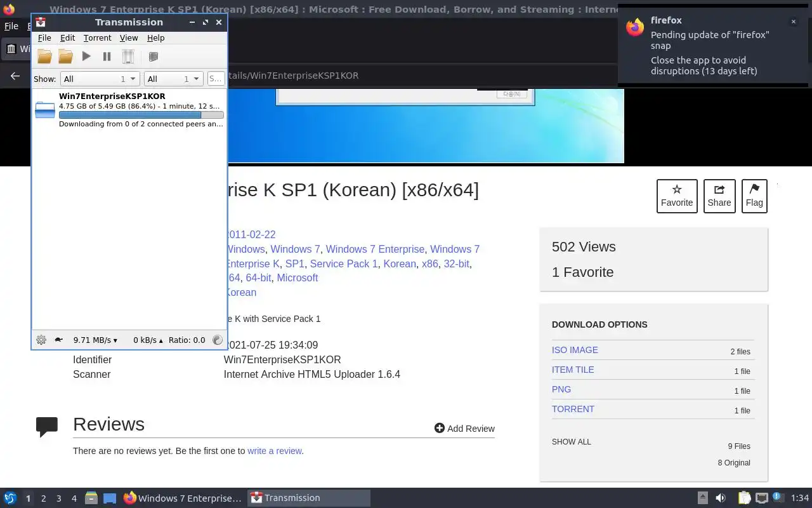The width and height of the screenshot is (812, 508).
Task: Switch to workspace 2 in the taskbar
Action: click(44, 498)
